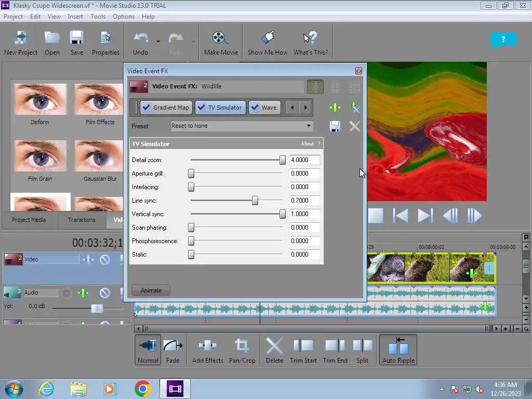Uncheck the Gradient Map effect
The image size is (532, 399).
tap(146, 108)
